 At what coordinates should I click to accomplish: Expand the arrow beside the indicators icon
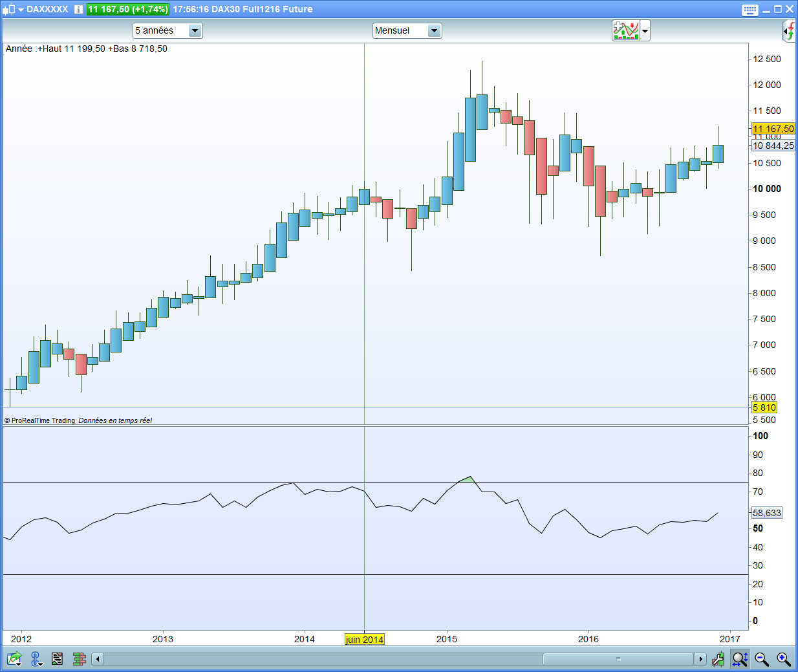click(645, 30)
